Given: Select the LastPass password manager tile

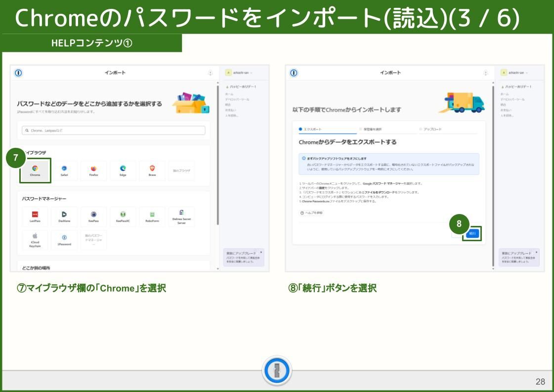Looking at the screenshot, I should click(35, 217).
